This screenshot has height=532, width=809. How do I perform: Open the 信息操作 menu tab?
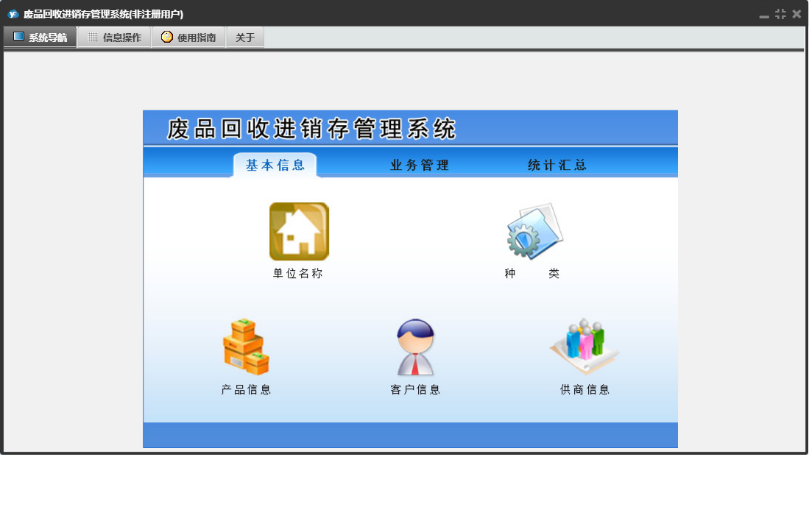(x=114, y=37)
